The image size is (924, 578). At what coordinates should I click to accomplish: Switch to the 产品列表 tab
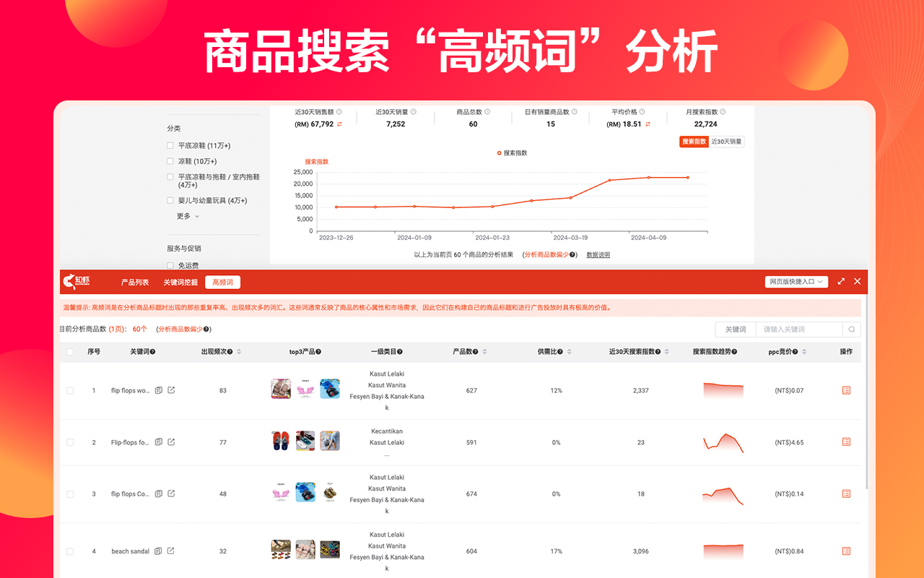click(x=134, y=282)
